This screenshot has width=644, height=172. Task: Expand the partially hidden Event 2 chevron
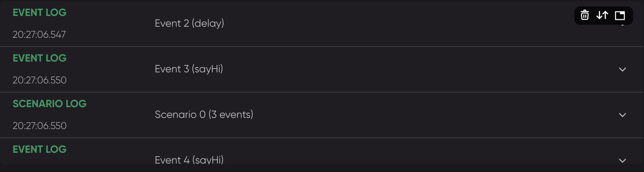click(623, 25)
